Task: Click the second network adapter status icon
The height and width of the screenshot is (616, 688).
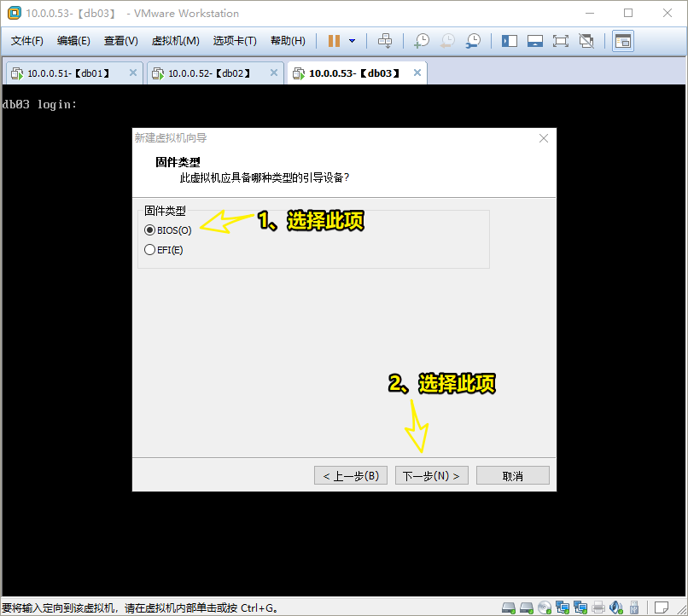Action: [x=580, y=607]
